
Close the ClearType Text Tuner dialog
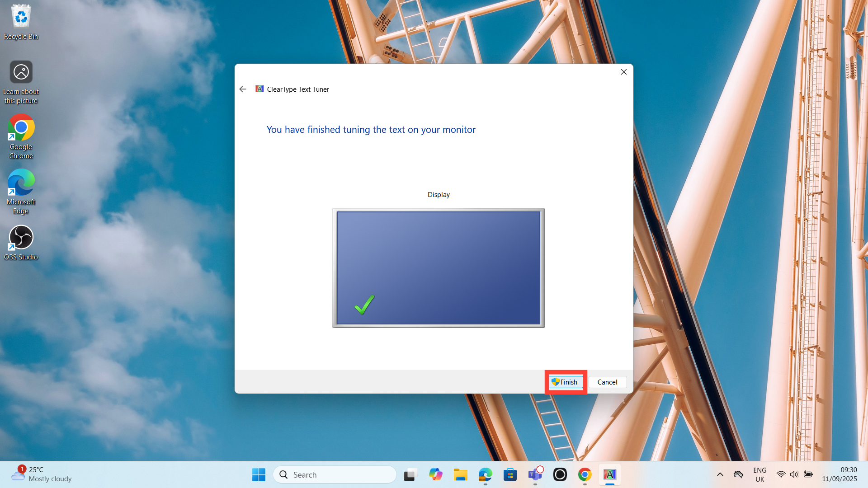623,72
